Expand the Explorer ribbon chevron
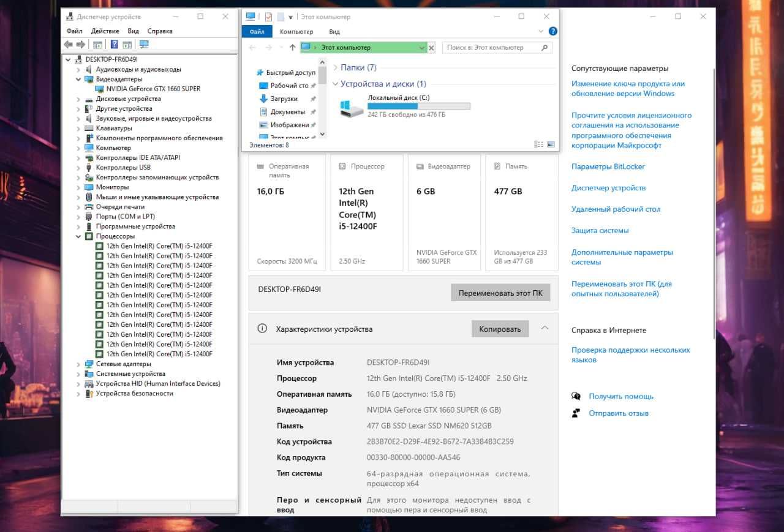 click(x=541, y=31)
